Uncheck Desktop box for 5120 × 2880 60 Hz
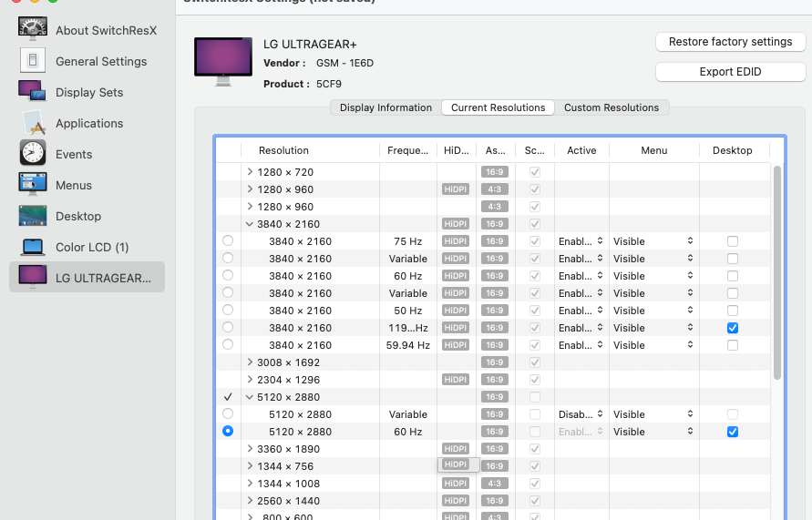Image resolution: width=812 pixels, height=520 pixels. click(x=732, y=432)
